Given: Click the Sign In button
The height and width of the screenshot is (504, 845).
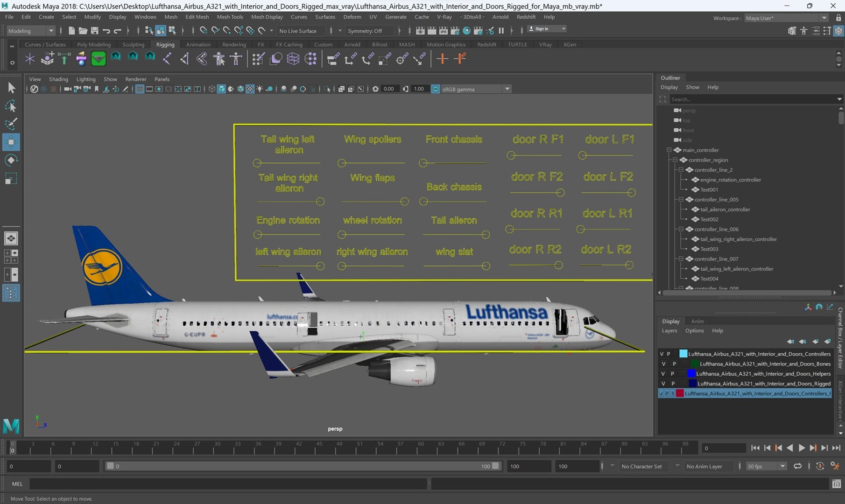Looking at the screenshot, I should 546,28.
